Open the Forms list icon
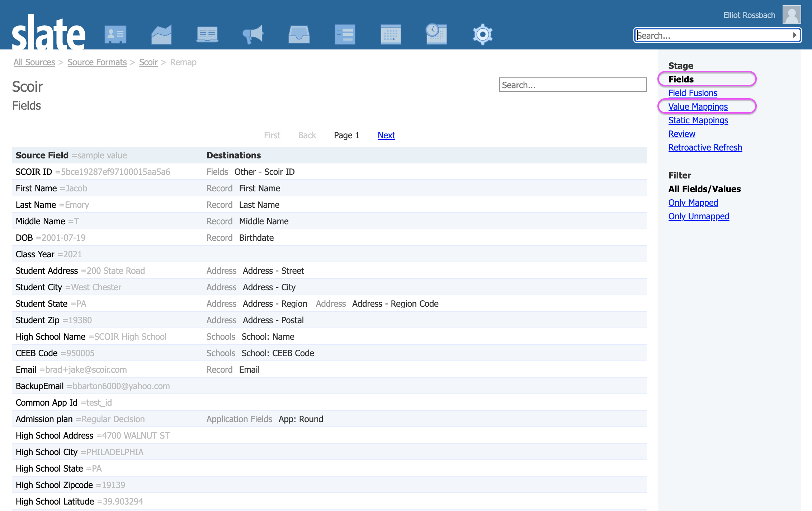The width and height of the screenshot is (812, 511). point(345,34)
